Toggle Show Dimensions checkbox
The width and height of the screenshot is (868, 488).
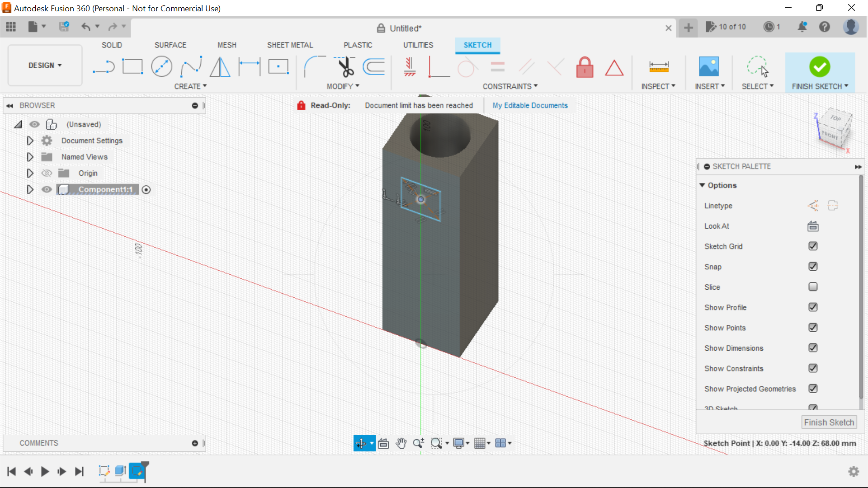(x=813, y=348)
